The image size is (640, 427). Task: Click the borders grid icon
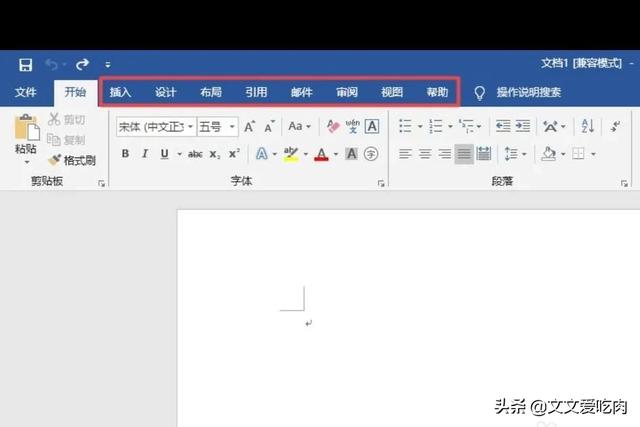coord(578,154)
